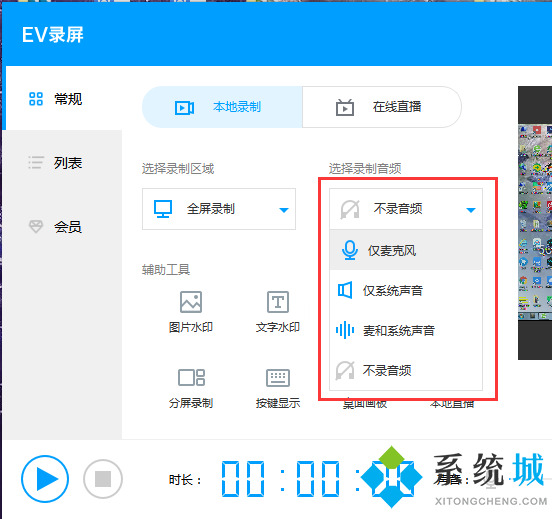Click the 选择录制区域 section label
The height and width of the screenshot is (519, 552).
(x=178, y=169)
